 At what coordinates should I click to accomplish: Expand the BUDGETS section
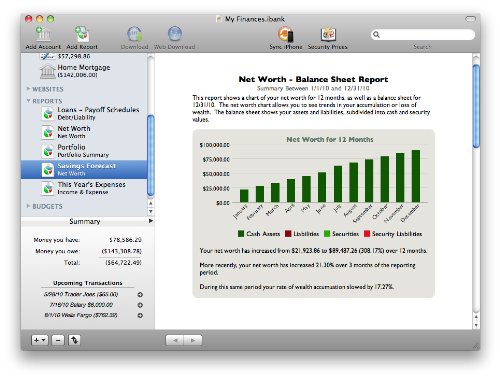[x=28, y=206]
